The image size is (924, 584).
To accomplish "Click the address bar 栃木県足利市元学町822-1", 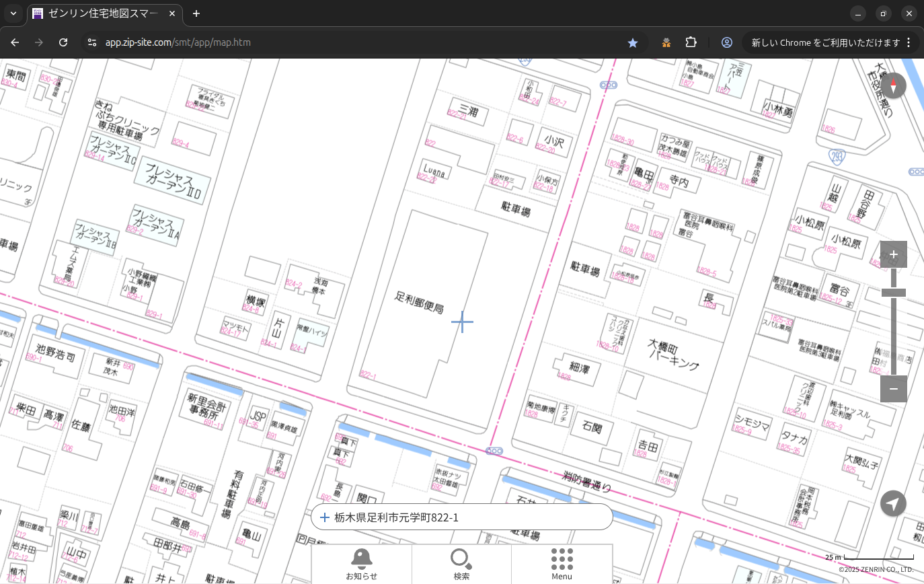I will 462,517.
